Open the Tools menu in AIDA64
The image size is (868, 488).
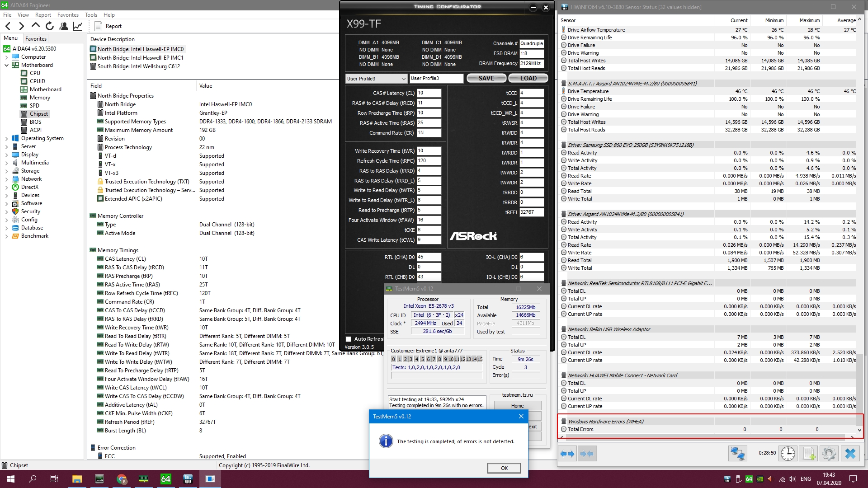point(91,15)
